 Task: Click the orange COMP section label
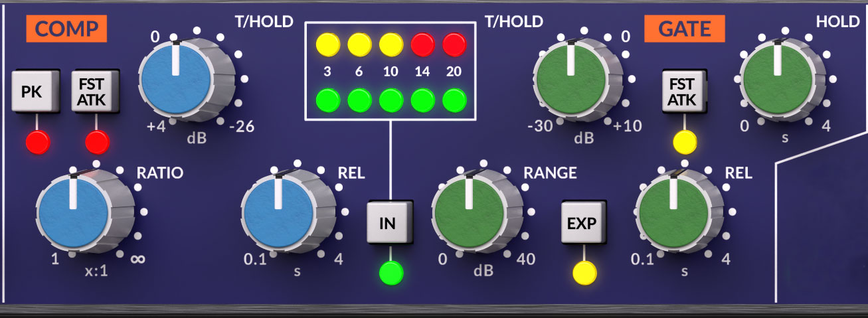(x=66, y=29)
